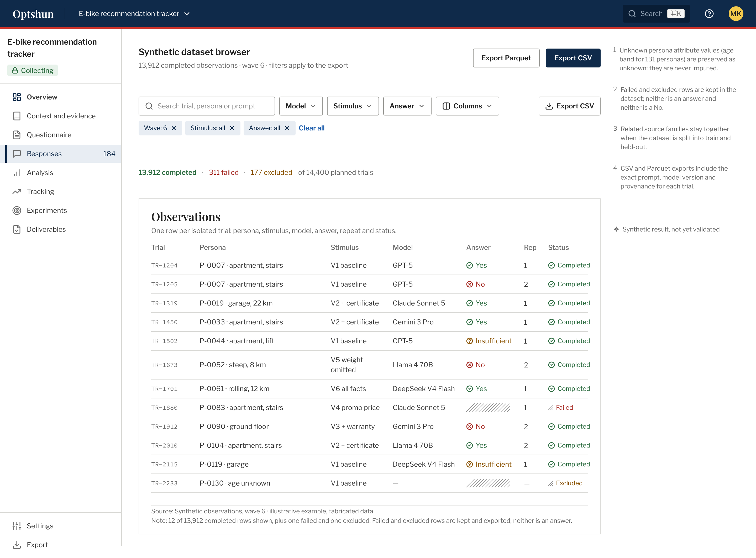The image size is (756, 558).
Task: Click the magnifier icon in trial search
Action: click(x=149, y=106)
